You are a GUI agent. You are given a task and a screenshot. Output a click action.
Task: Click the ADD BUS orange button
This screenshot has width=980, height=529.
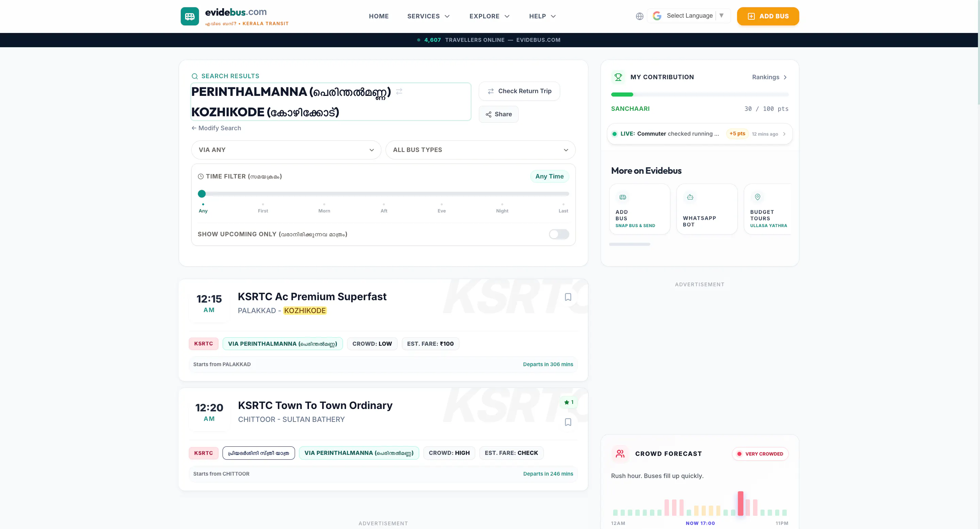pyautogui.click(x=768, y=16)
